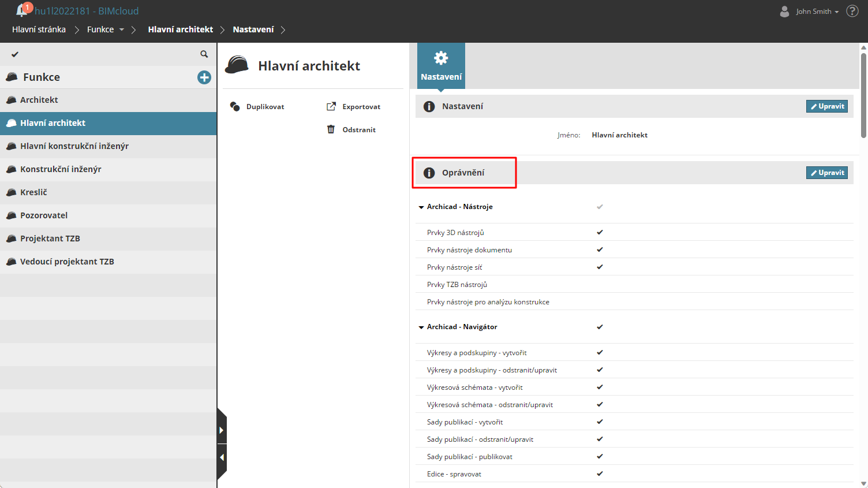Toggle Sady publikací - publikovat checkmark
Screen dimensions: 868x488
[x=600, y=456]
